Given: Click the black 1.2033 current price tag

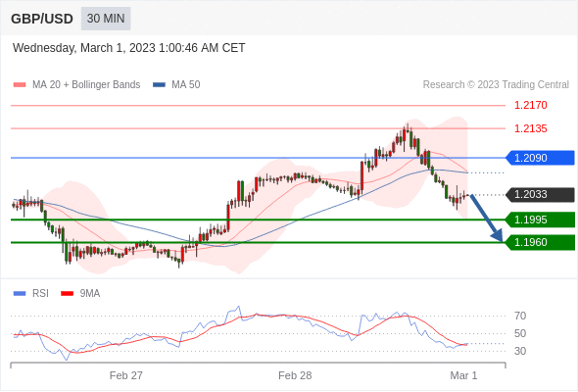Looking at the screenshot, I should point(540,195).
